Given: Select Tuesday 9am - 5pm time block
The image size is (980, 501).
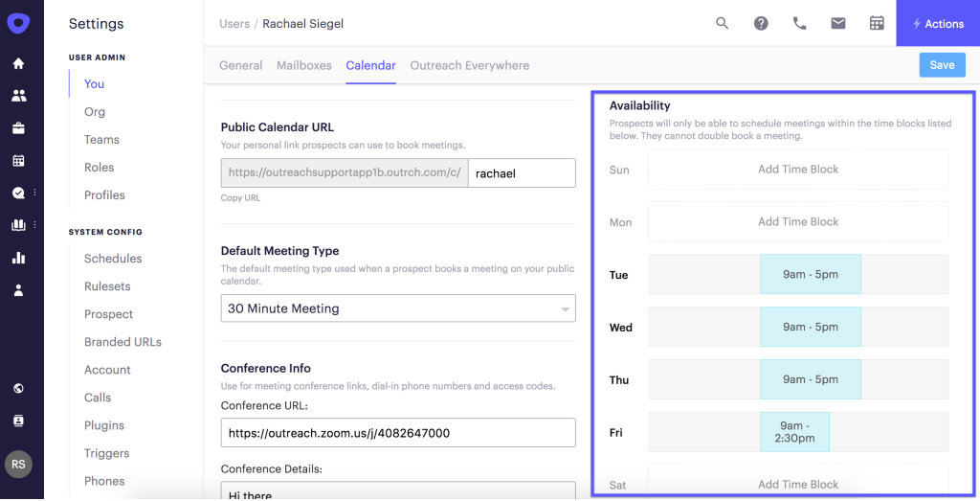Looking at the screenshot, I should [x=811, y=274].
